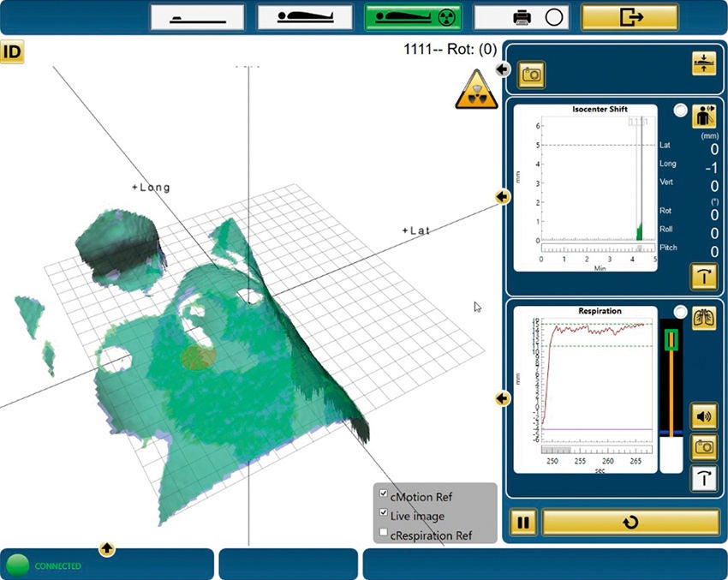Image resolution: width=728 pixels, height=580 pixels.
Task: Click the Isocenter Shift timeline scrollbar
Action: 599,248
